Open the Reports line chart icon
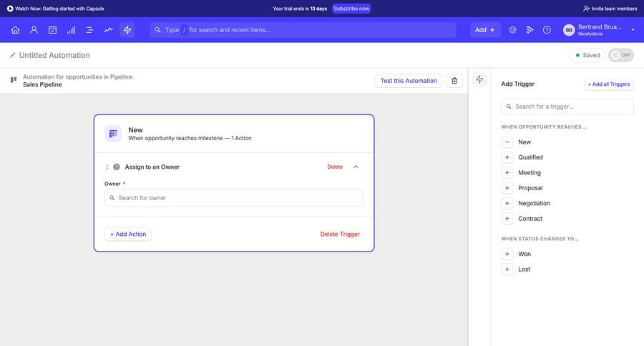 [108, 30]
